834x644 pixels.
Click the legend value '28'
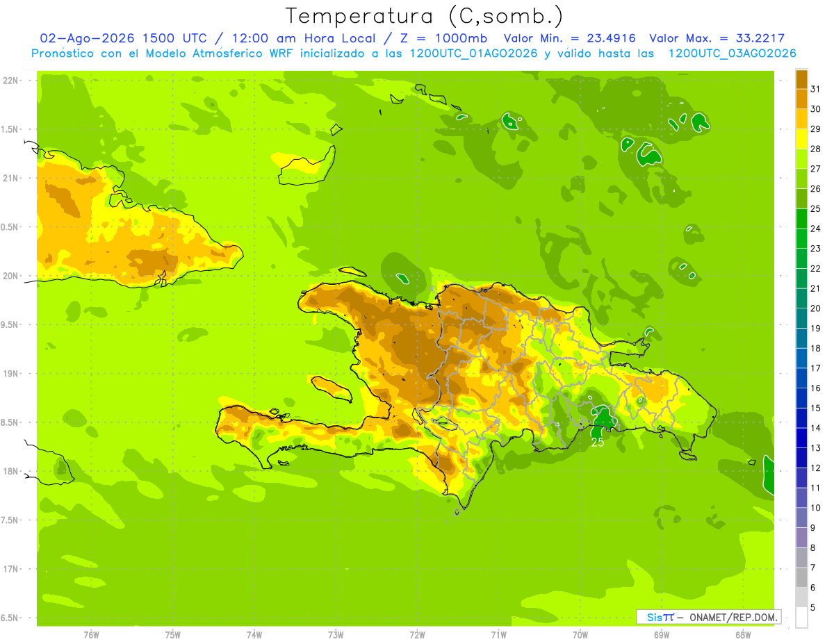click(816, 149)
